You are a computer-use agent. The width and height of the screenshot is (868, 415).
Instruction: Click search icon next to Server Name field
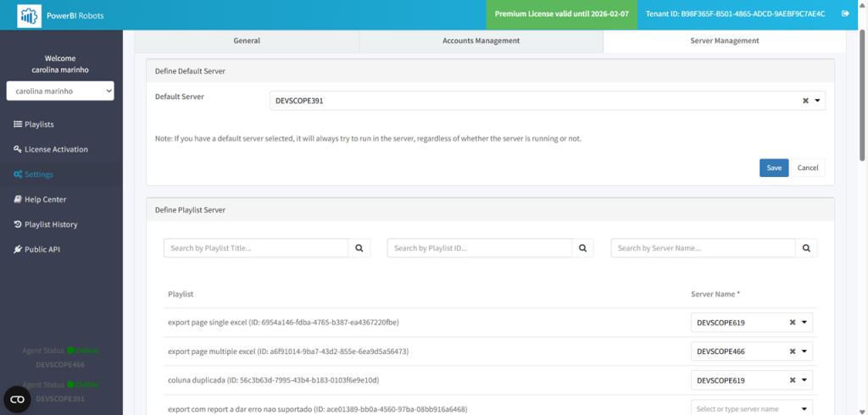(x=807, y=248)
